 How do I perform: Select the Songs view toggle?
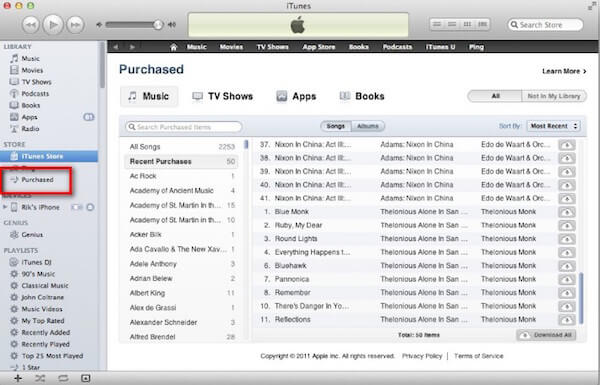336,126
